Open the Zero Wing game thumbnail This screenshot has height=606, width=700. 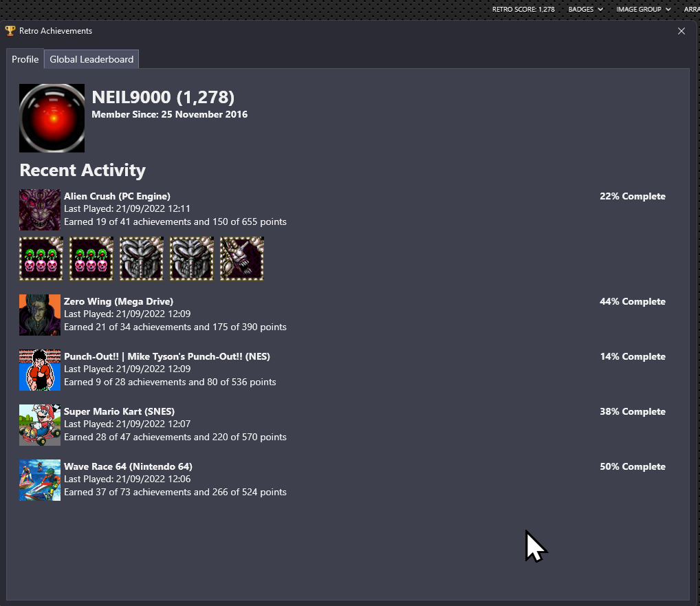click(40, 315)
